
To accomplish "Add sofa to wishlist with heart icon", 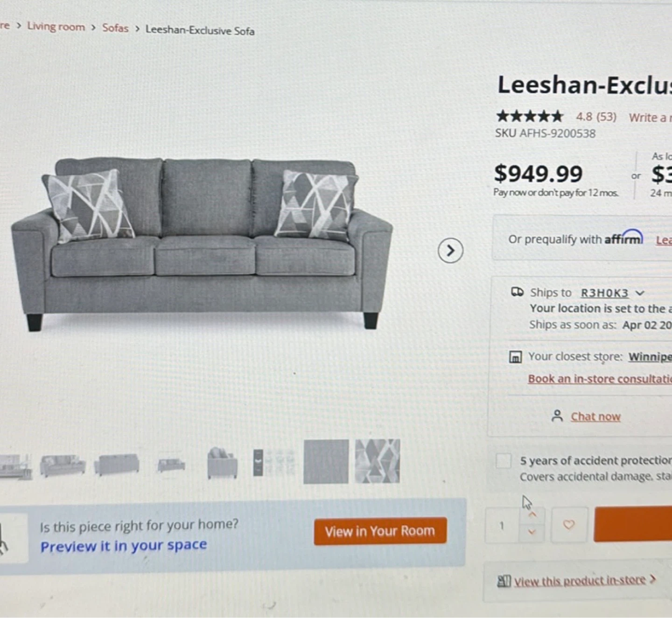I will (x=569, y=525).
